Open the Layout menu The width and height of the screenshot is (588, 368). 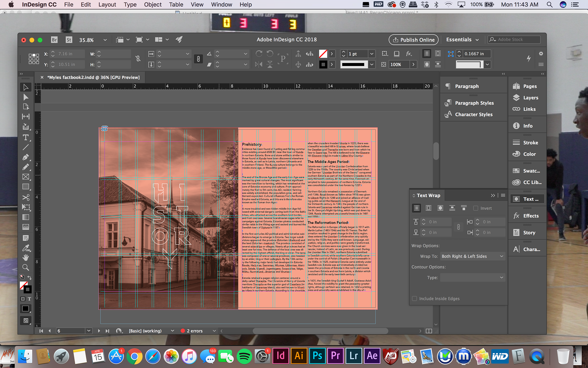[x=107, y=5]
